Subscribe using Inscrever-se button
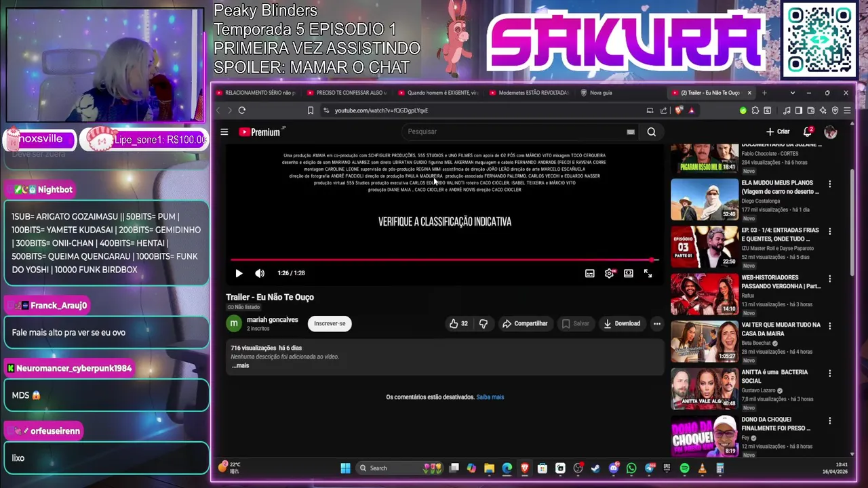 click(x=330, y=323)
